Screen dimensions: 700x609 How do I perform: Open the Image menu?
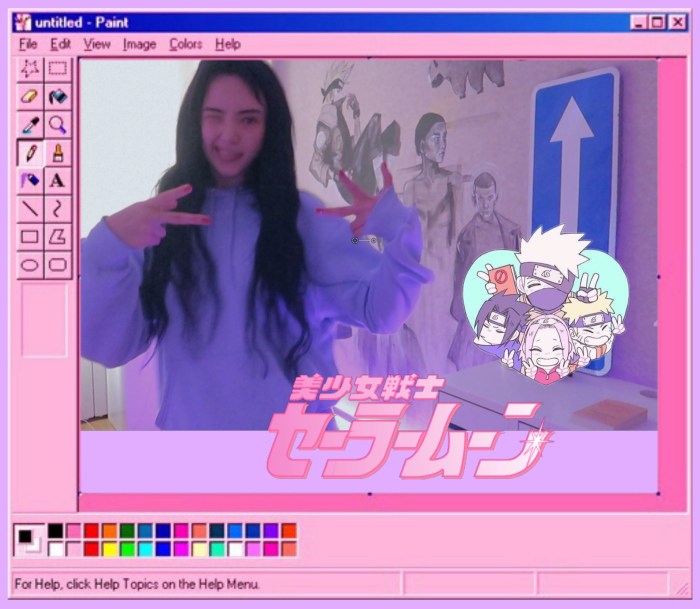139,44
